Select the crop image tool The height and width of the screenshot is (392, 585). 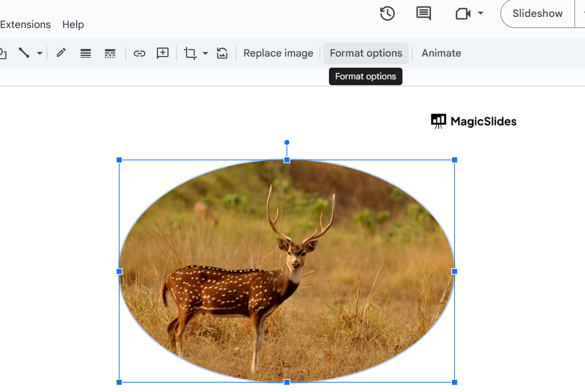191,52
